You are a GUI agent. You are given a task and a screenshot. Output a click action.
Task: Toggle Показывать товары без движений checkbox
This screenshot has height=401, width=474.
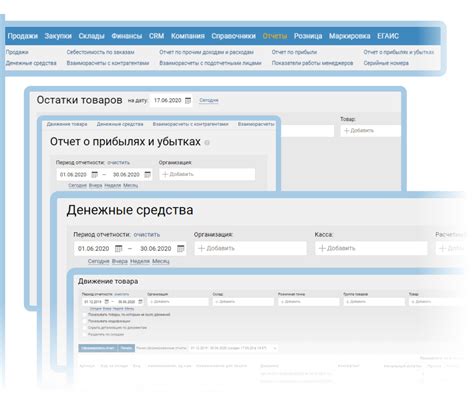[x=85, y=315]
